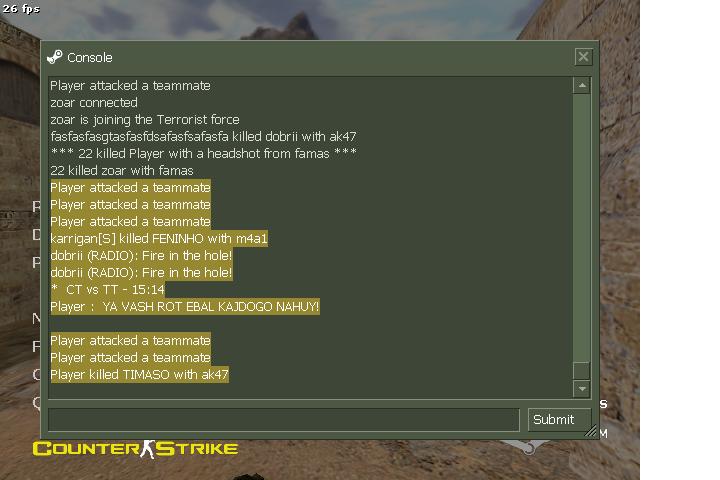
Task: Select the 'Player killed TIMASO with ak47' line
Action: [139, 374]
